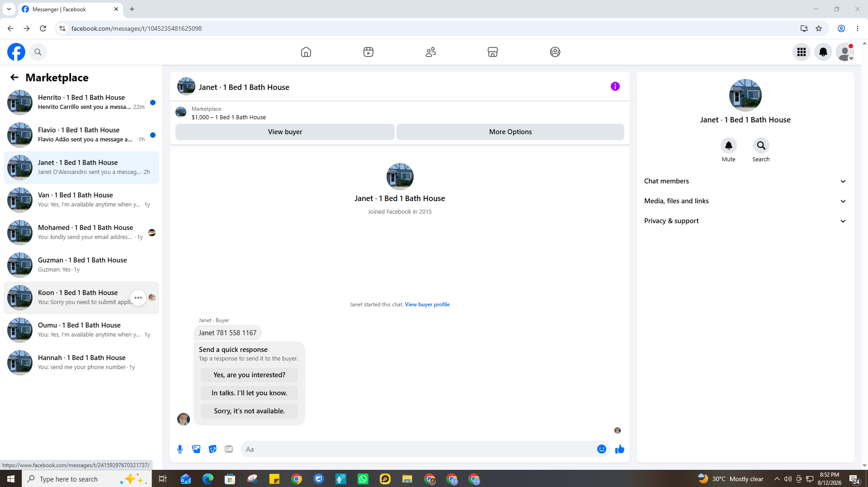This screenshot has height=487, width=868.
Task: Open More Options for the listing
Action: point(510,132)
